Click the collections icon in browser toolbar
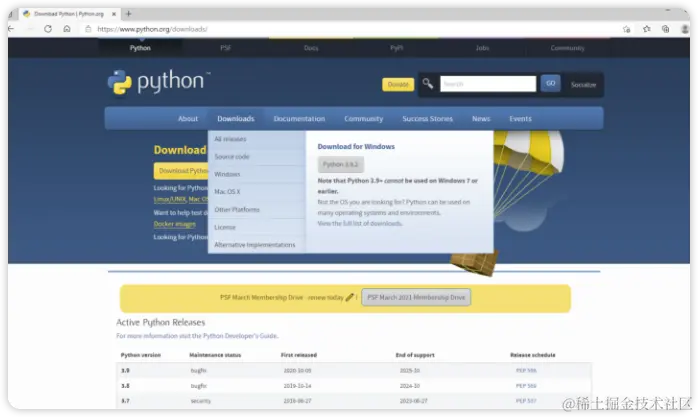The image size is (698, 417). [666, 29]
